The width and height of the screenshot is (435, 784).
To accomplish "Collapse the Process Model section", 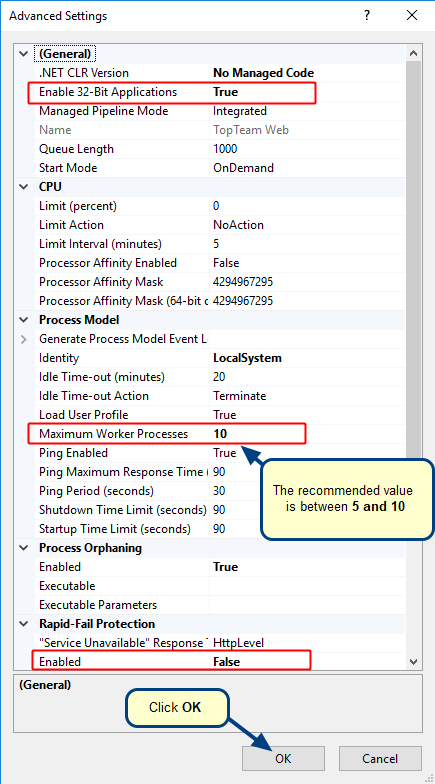I will pos(24,320).
